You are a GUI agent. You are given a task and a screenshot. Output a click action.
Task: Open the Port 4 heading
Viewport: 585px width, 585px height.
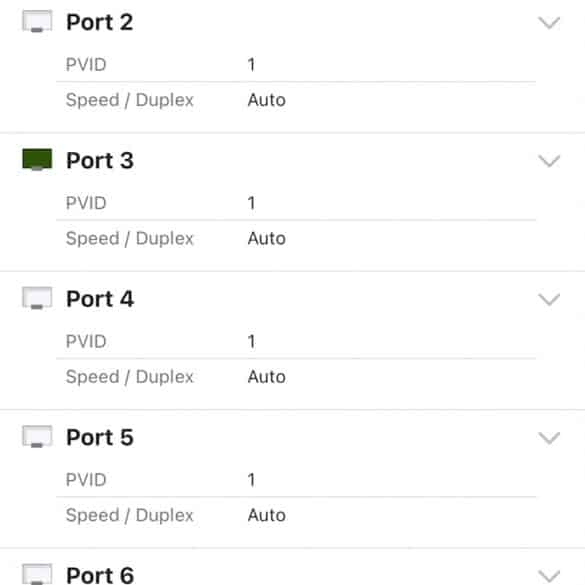click(100, 299)
